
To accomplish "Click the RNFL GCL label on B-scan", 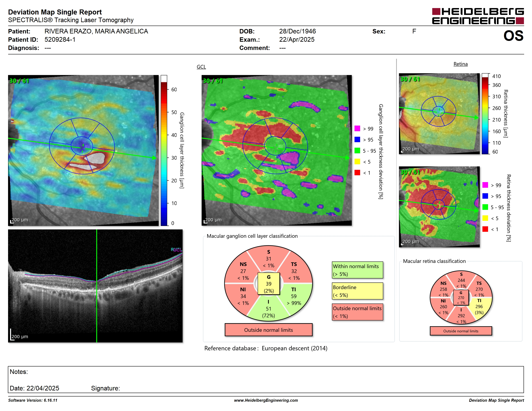I will pos(176,250).
